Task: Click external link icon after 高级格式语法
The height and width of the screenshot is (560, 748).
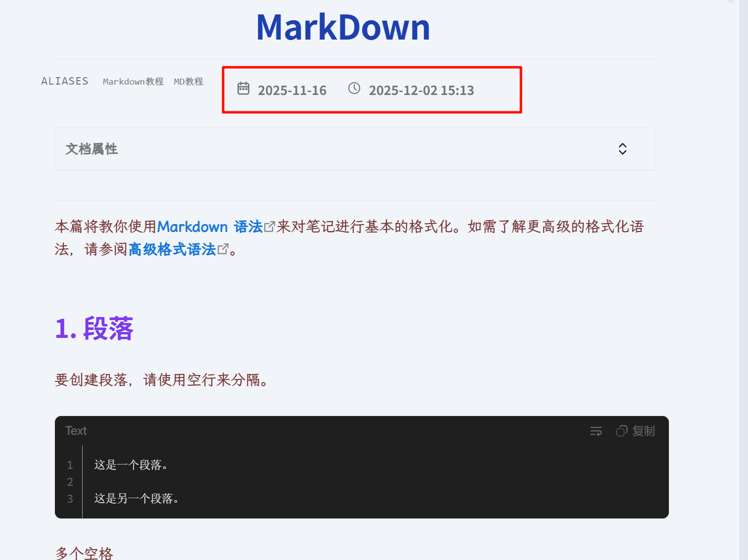Action: (x=223, y=249)
